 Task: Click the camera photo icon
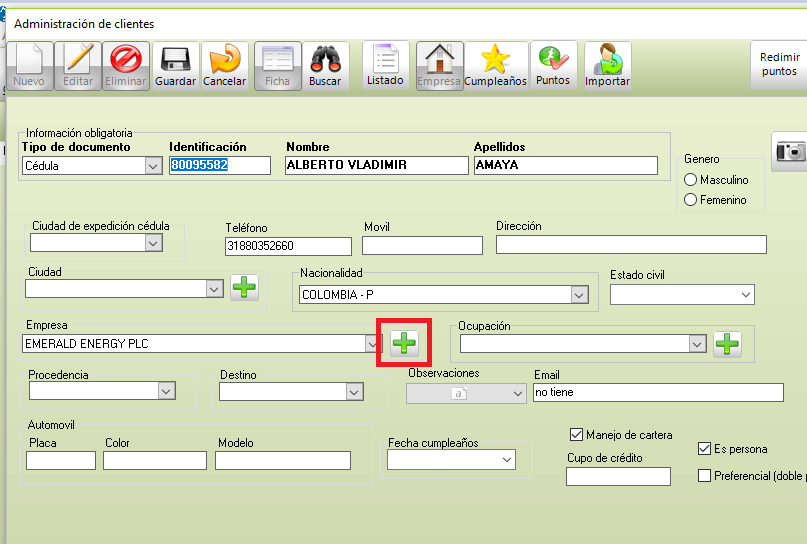(x=791, y=150)
